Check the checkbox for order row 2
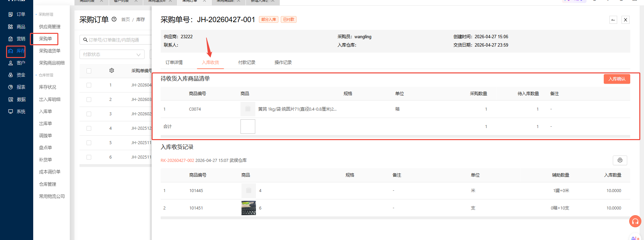Image resolution: width=644 pixels, height=240 pixels. (x=89, y=100)
